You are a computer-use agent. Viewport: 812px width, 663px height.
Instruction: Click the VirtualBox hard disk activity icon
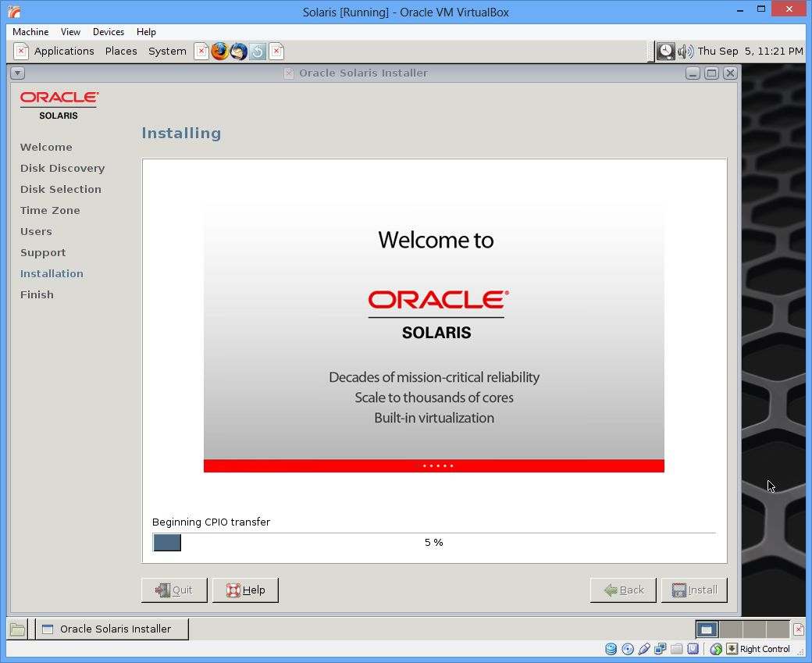tap(611, 649)
